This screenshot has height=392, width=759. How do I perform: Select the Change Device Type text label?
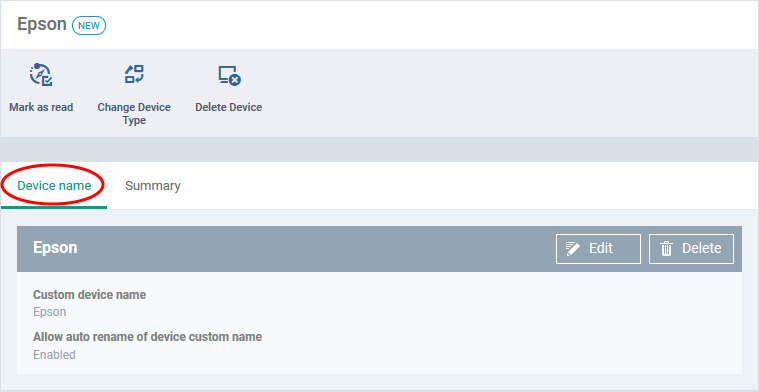[134, 114]
